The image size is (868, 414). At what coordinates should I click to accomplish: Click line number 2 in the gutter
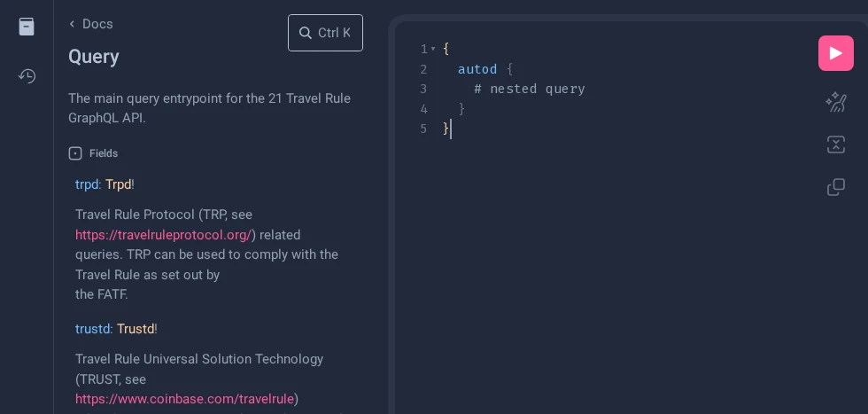pyautogui.click(x=423, y=69)
